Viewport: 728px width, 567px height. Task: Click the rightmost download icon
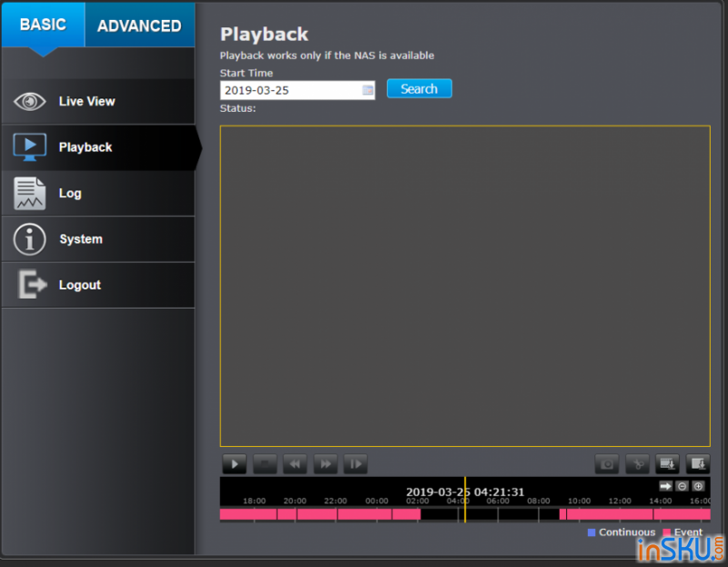click(x=698, y=464)
